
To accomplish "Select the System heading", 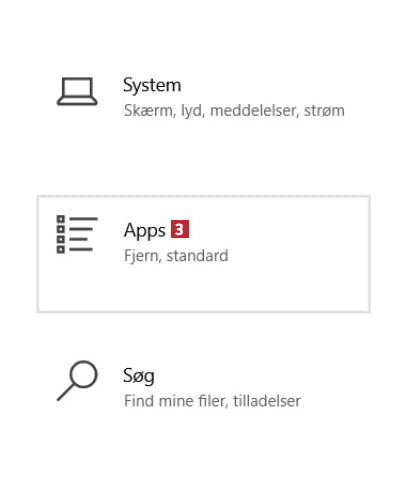I will pos(152,85).
